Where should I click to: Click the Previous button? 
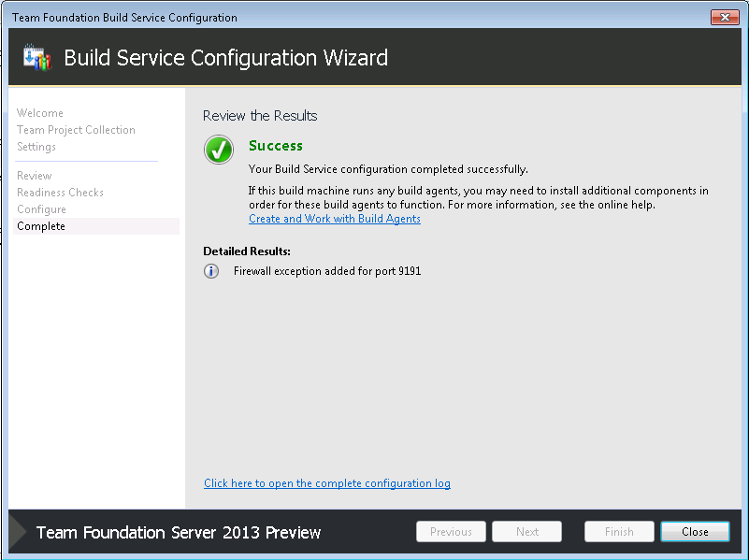pos(451,532)
